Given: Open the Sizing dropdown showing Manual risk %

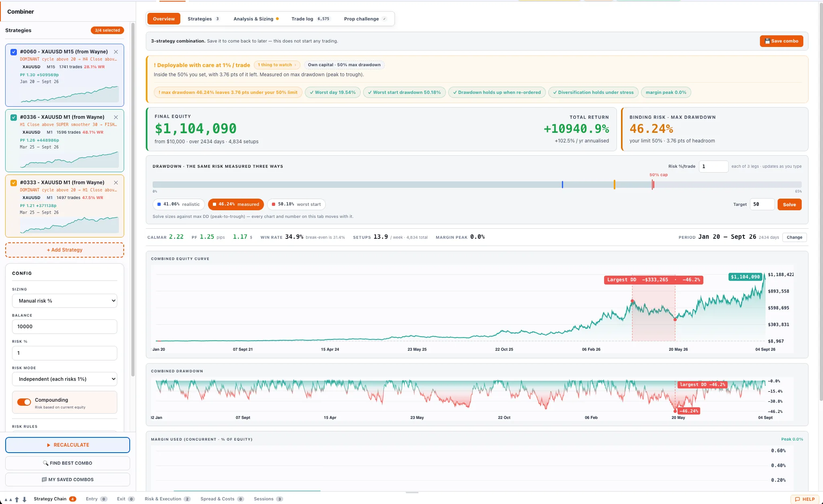Looking at the screenshot, I should (x=65, y=301).
